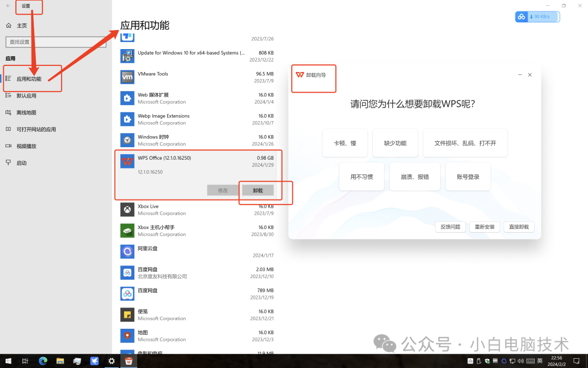Click the 808 KB update size text
Image resolution: width=588 pixels, height=368 pixels.
(x=266, y=53)
